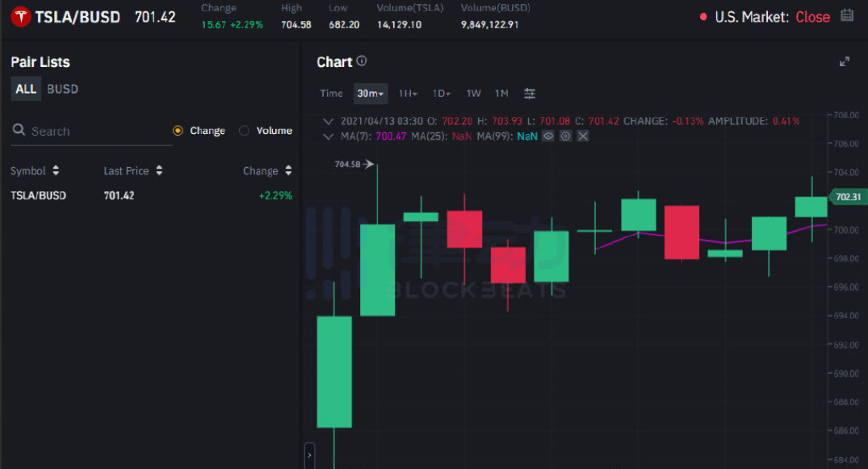Click the search magnifier icon
Viewport: 868px width, 469px height.
click(x=19, y=130)
